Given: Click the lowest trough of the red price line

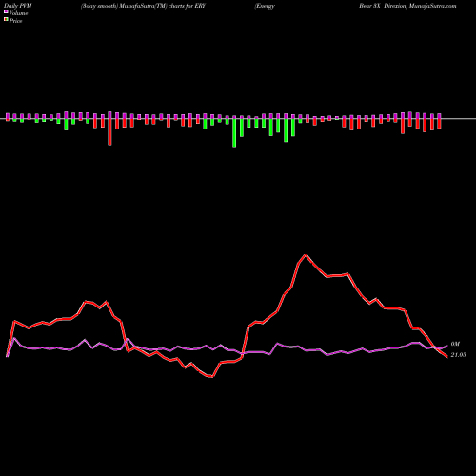Looking at the screenshot, I should pyautogui.click(x=212, y=377).
